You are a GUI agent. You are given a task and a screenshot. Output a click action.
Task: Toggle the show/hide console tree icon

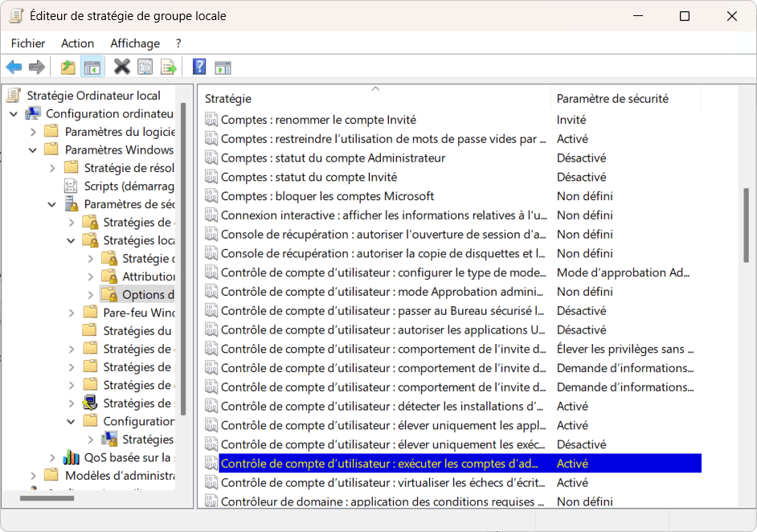pyautogui.click(x=92, y=68)
